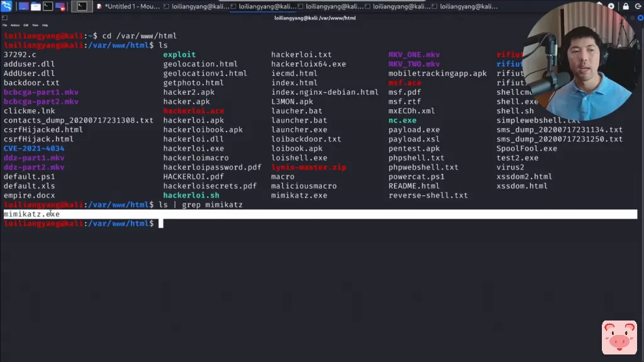644x362 pixels.
Task: Click the log out icon in tray
Action: click(638, 6)
